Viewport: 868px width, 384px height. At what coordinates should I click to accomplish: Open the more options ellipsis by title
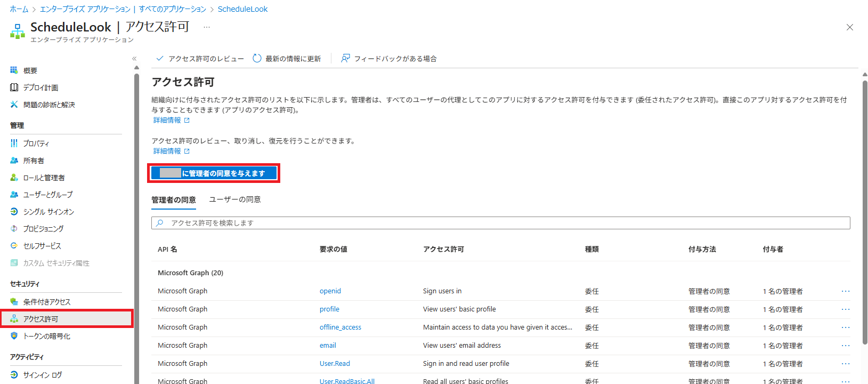coord(207,27)
